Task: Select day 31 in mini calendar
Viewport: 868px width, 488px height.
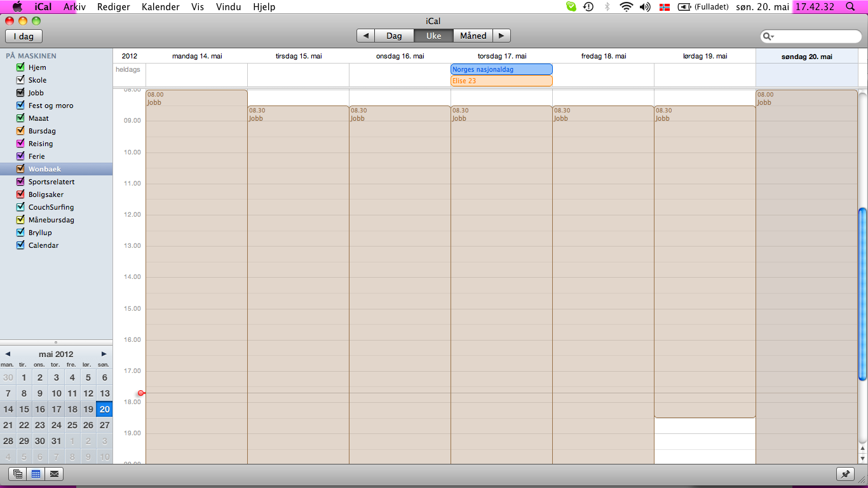Action: click(x=56, y=441)
